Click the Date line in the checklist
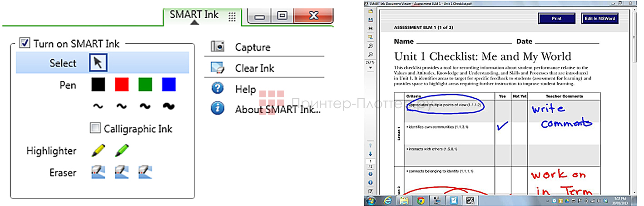644x206 pixels. coord(567,43)
